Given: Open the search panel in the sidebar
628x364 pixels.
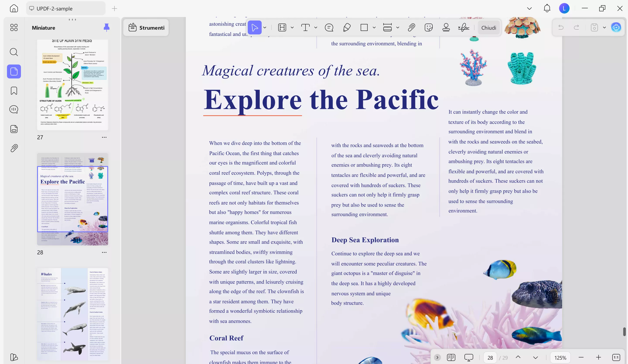Looking at the screenshot, I should (x=14, y=52).
